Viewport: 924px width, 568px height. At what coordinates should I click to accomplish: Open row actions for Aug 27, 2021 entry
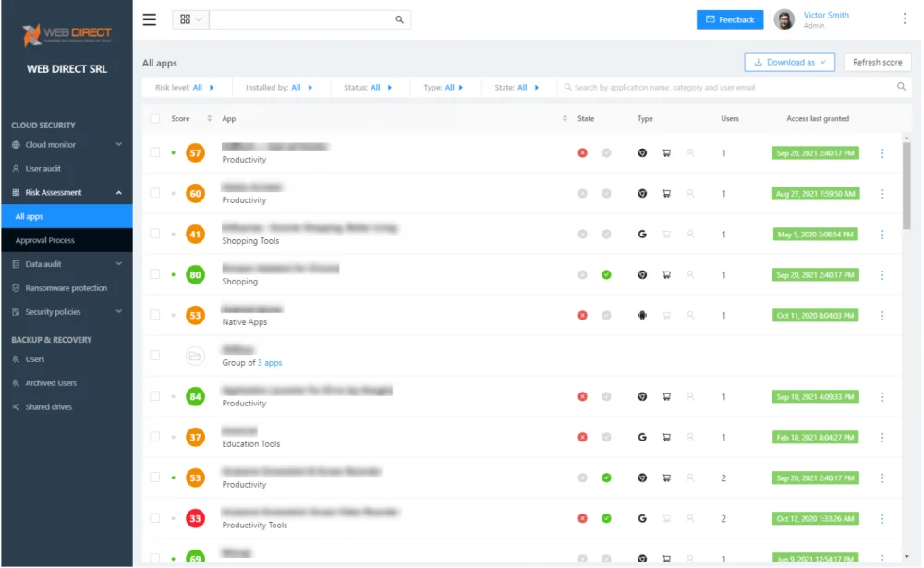(x=882, y=194)
